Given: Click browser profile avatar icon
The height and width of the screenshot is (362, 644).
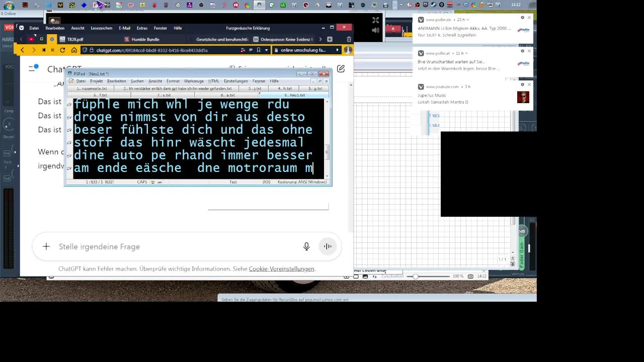Looking at the screenshot, I should pyautogui.click(x=348, y=50).
